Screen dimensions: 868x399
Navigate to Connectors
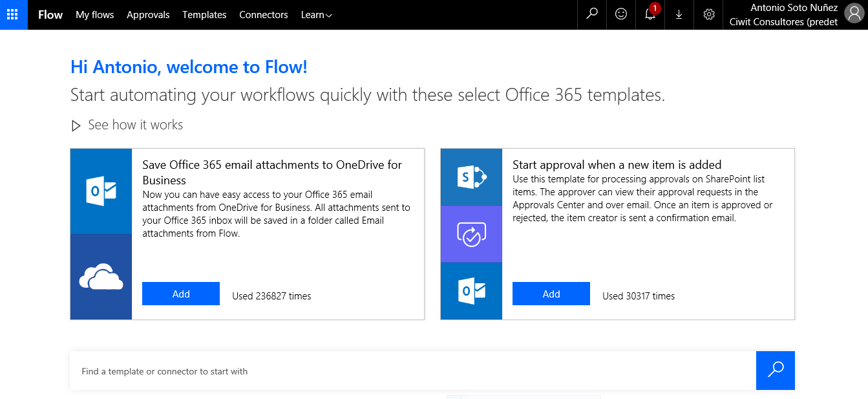263,15
